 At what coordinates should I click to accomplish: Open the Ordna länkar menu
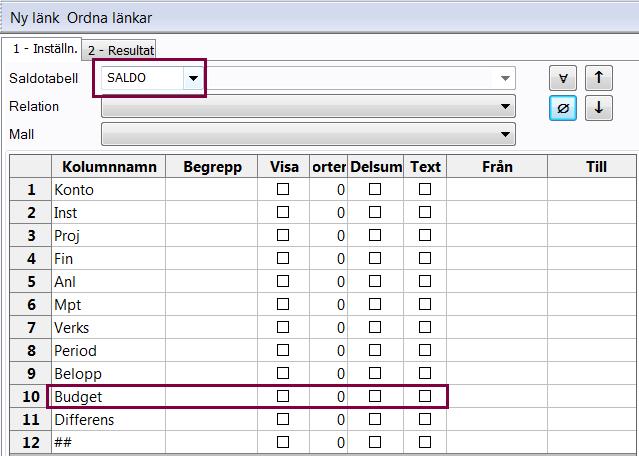(x=109, y=18)
